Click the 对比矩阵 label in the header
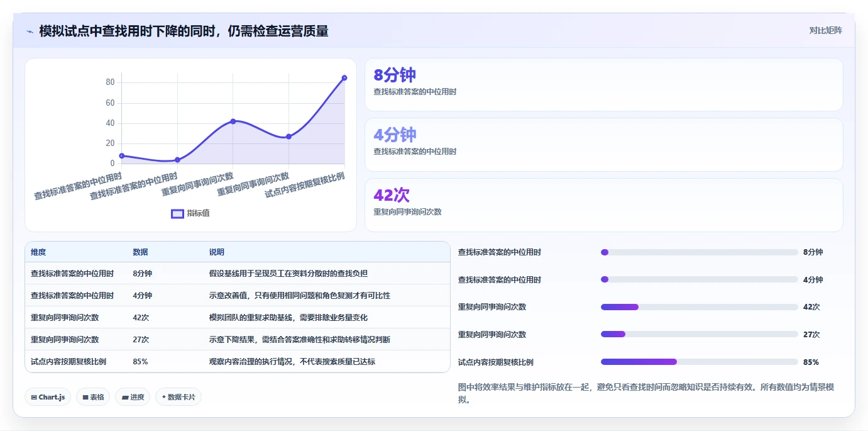868x431 pixels. click(x=825, y=30)
